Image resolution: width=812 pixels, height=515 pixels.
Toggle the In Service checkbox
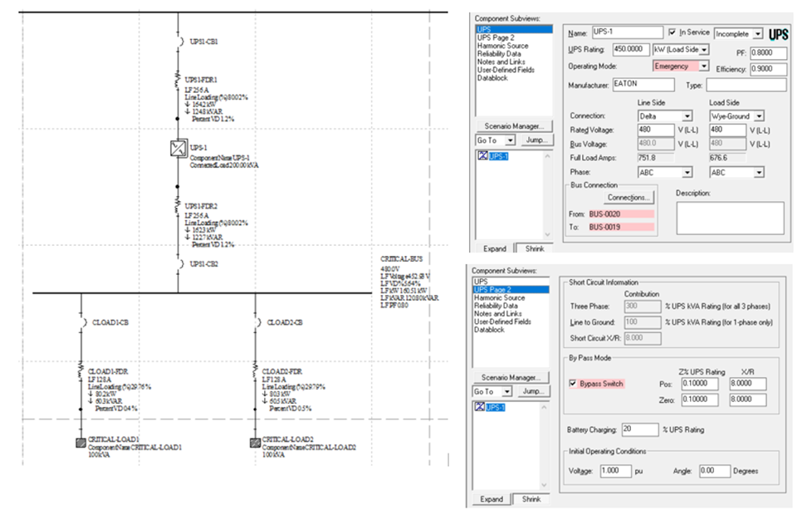pos(673,32)
